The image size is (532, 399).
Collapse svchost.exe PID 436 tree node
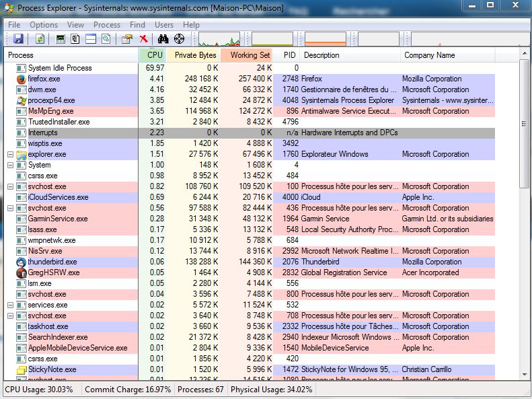[11, 209]
